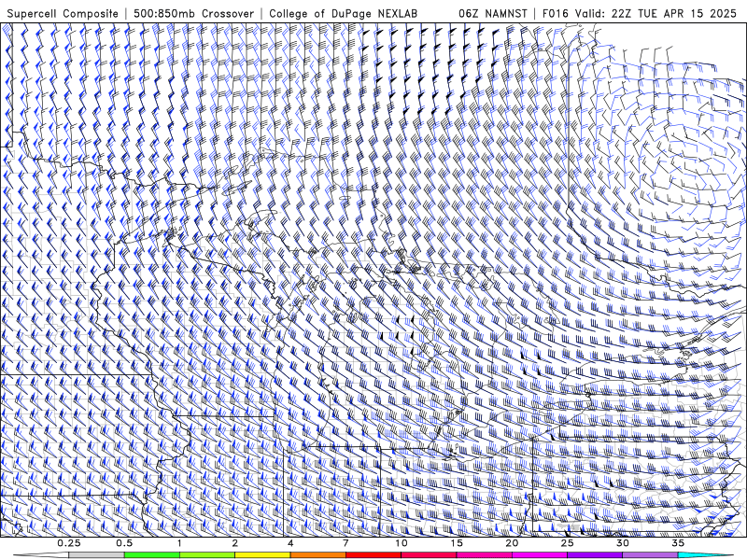Click the "College of DuPage NEXLAB" text
This screenshot has width=747, height=560.
pos(343,14)
